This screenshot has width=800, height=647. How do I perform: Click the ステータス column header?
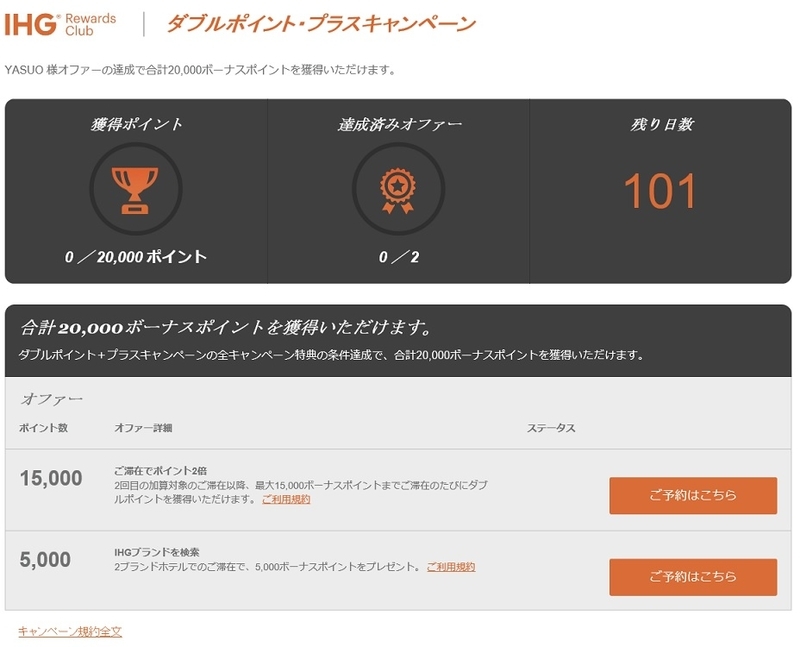point(551,428)
